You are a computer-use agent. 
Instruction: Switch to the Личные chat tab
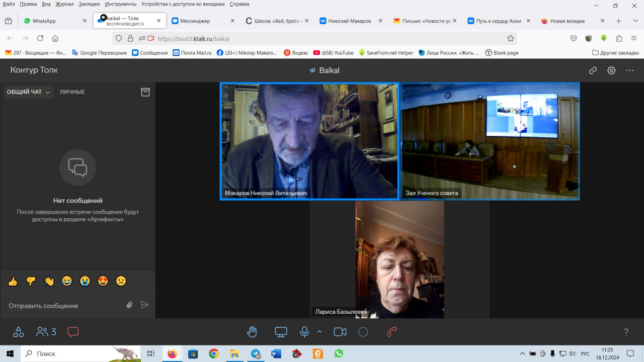coord(72,92)
